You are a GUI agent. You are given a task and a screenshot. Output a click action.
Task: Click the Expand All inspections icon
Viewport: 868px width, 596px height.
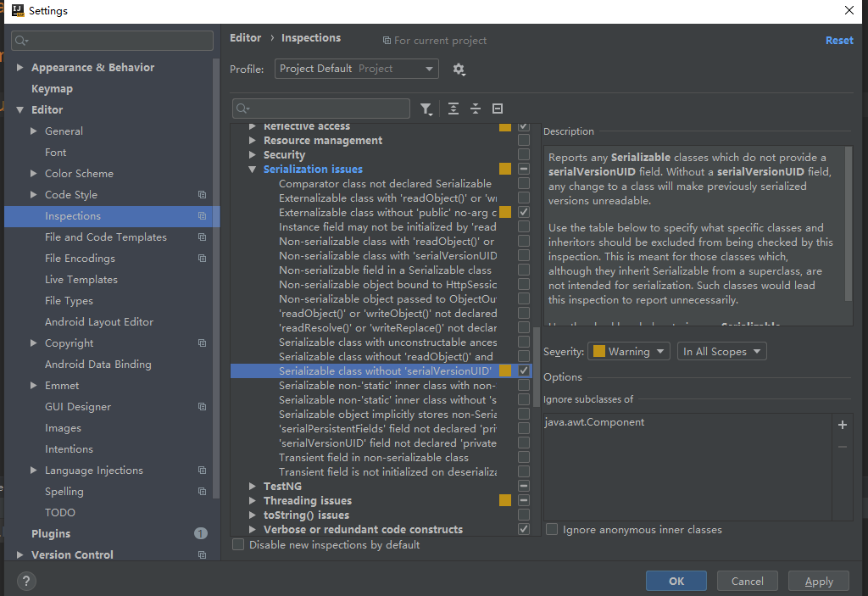pos(453,109)
